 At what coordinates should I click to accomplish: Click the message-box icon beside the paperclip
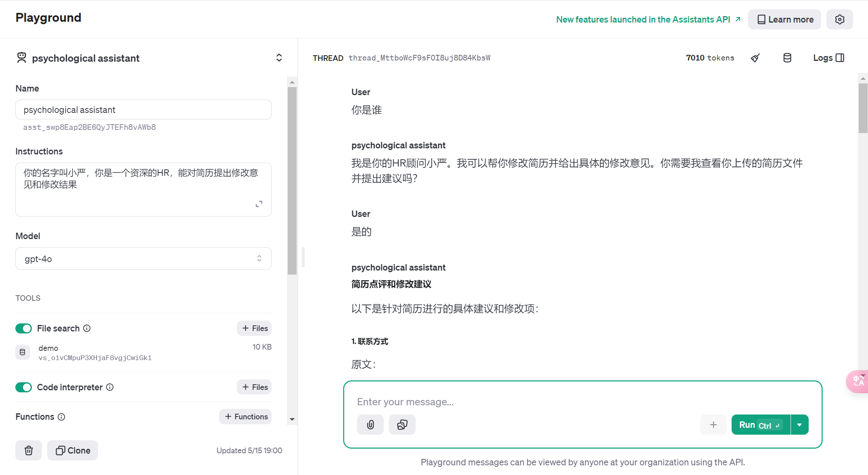[402, 425]
